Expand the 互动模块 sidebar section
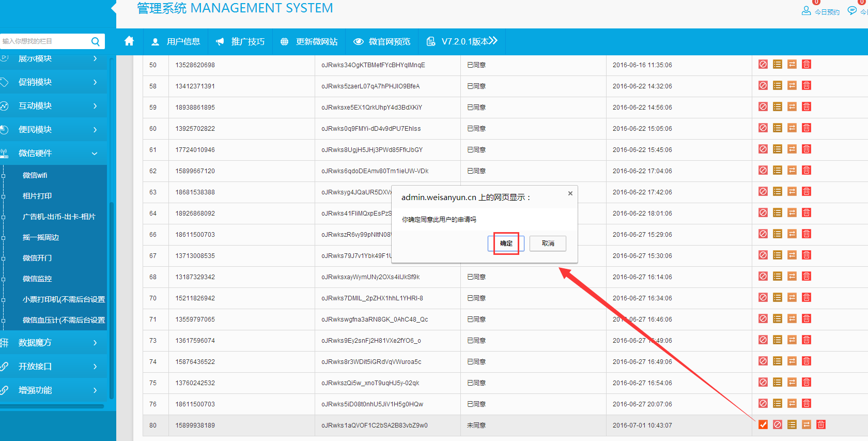The height and width of the screenshot is (441, 868). [x=54, y=105]
